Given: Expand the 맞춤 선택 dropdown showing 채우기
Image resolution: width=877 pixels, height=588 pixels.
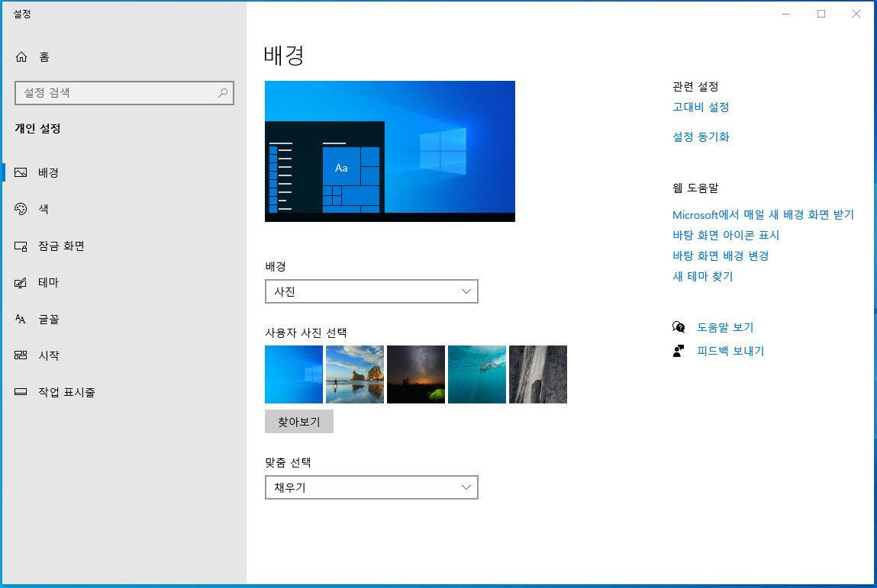Looking at the screenshot, I should click(372, 487).
